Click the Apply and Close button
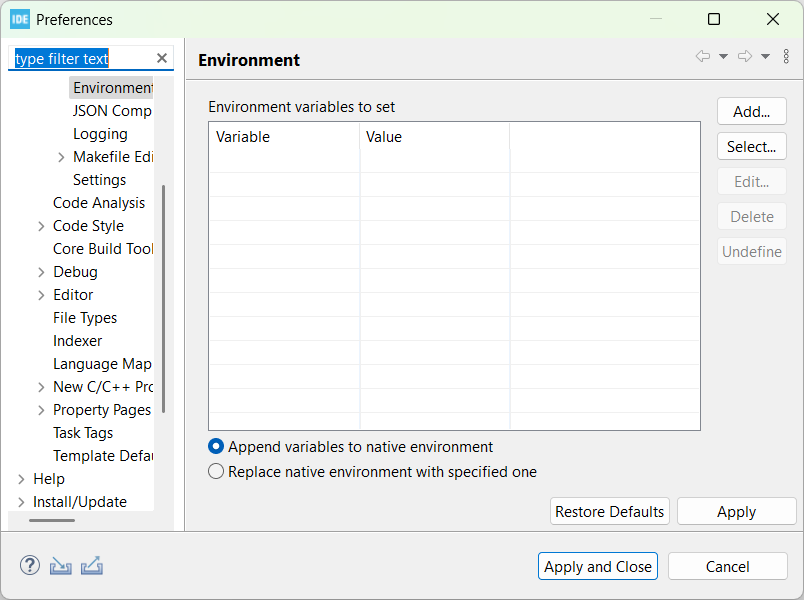 click(598, 566)
